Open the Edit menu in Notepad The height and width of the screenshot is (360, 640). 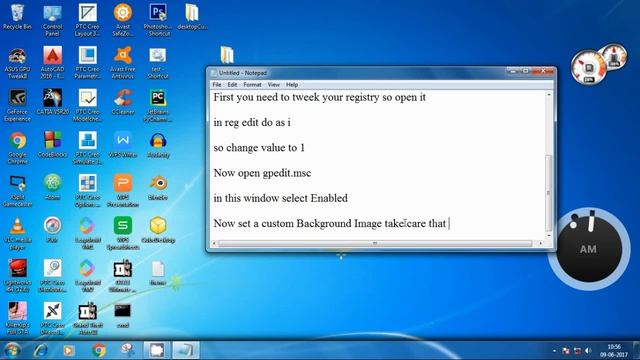click(232, 84)
